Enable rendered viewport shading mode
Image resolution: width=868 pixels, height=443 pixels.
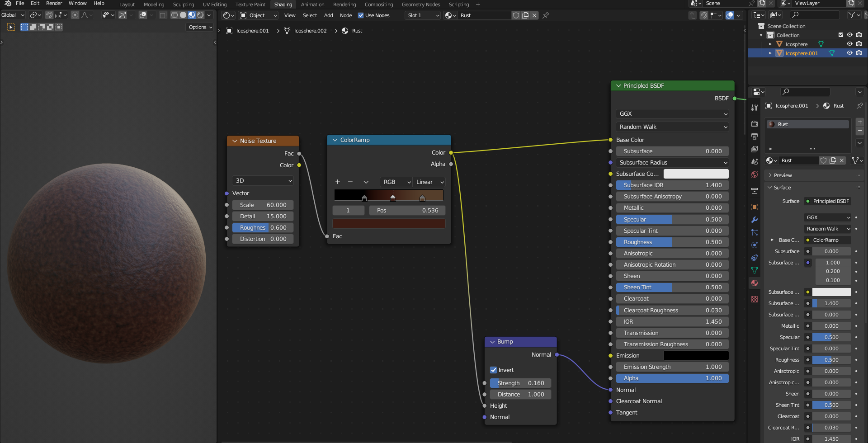200,15
